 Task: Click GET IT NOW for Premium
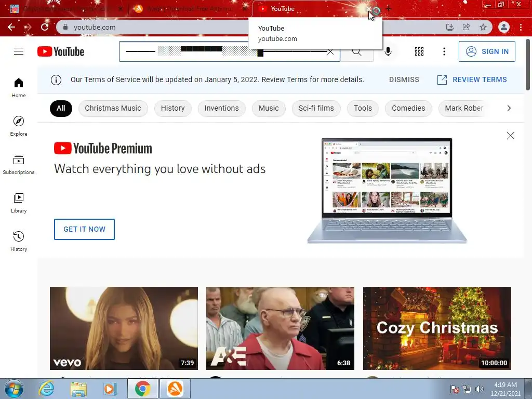[85, 229]
